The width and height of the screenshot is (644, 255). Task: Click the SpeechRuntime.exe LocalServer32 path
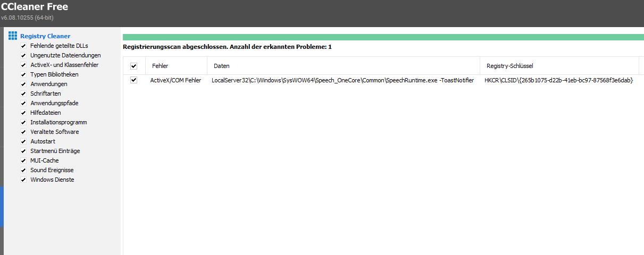tap(342, 81)
